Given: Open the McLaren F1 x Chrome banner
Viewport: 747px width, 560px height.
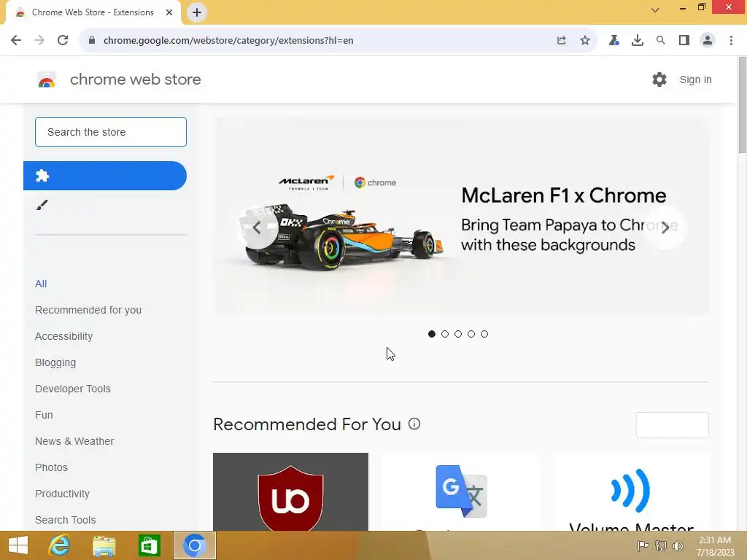Looking at the screenshot, I should tap(461, 217).
